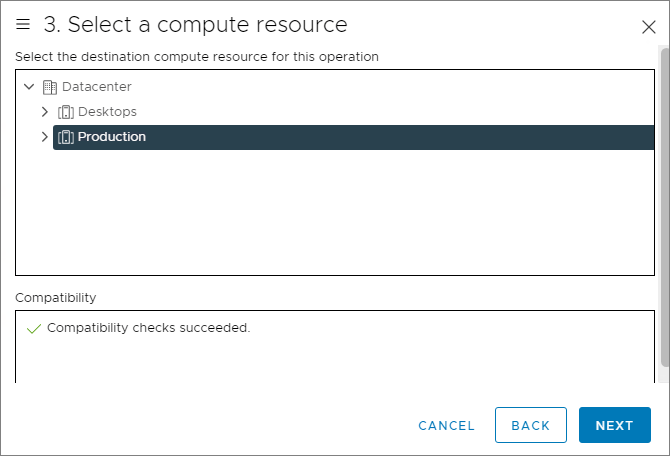Click the '3. Select a compute resource' heading
670x456 pixels.
point(195,24)
